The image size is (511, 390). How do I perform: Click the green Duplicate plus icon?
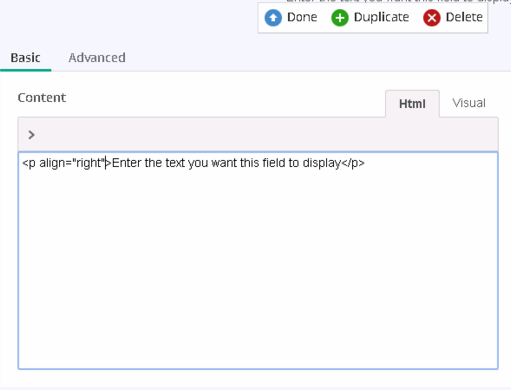340,17
